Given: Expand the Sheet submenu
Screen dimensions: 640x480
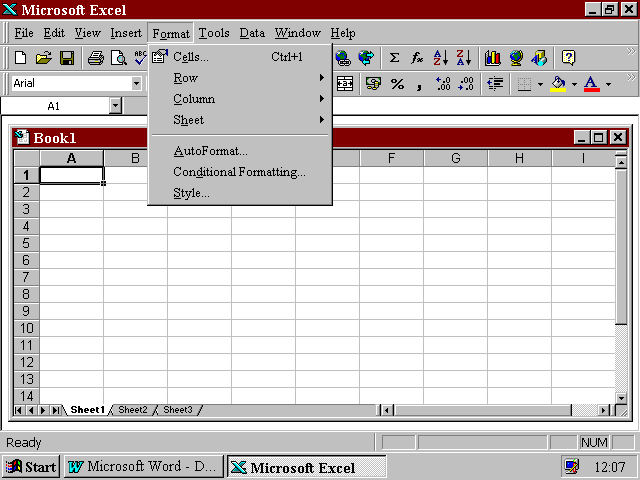Looking at the screenshot, I should 240,120.
